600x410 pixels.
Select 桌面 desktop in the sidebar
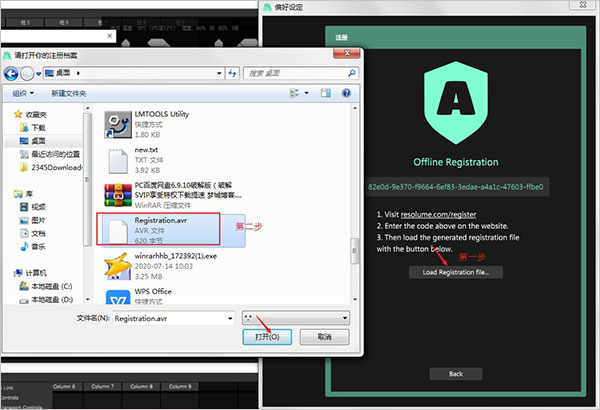(x=33, y=141)
